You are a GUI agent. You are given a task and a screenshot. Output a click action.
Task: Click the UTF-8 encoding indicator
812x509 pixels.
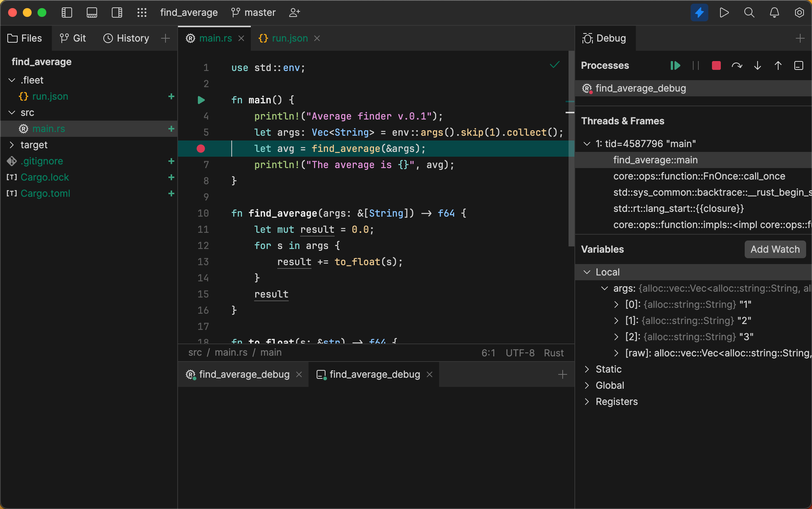click(520, 352)
